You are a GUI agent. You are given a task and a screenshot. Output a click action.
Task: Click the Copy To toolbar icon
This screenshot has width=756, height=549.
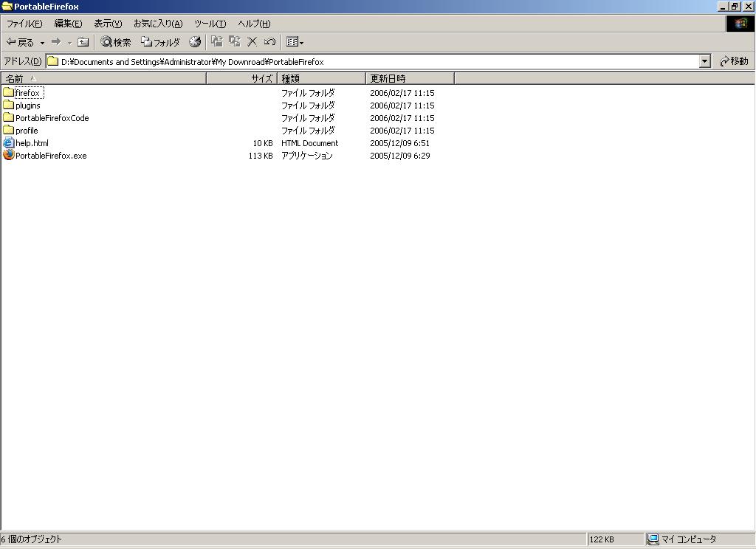[x=235, y=42]
